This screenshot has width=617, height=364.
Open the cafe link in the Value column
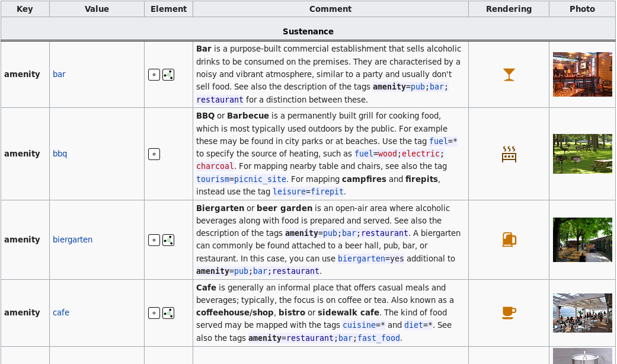61,313
